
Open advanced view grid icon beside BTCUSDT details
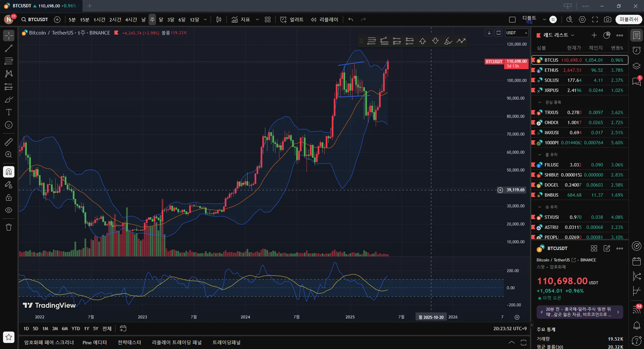[594, 248]
